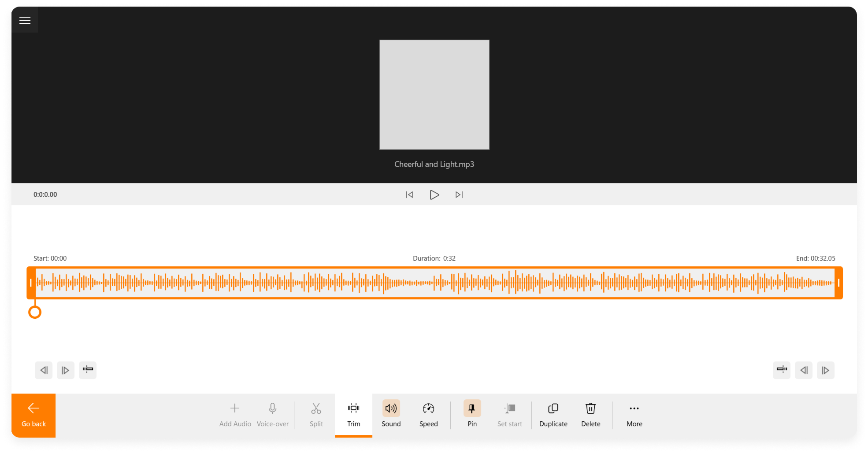Nudge end point one frame back
This screenshot has width=868, height=453.
tap(804, 370)
